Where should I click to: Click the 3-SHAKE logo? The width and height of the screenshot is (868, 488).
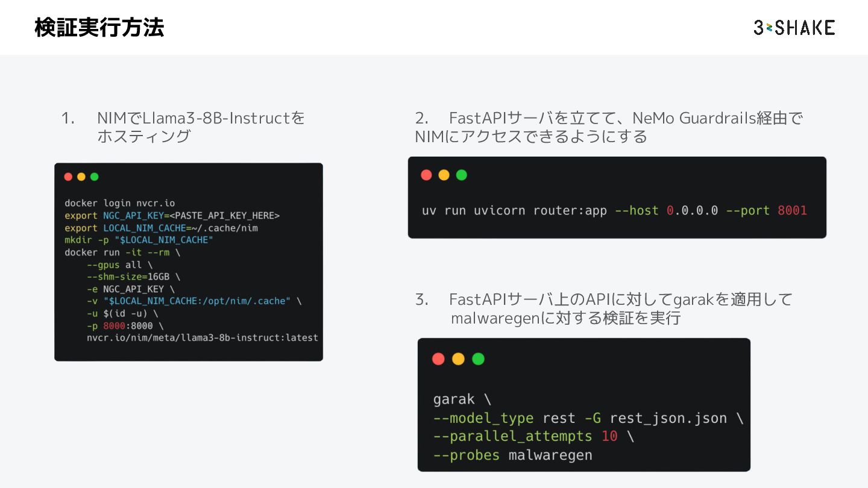tap(794, 27)
